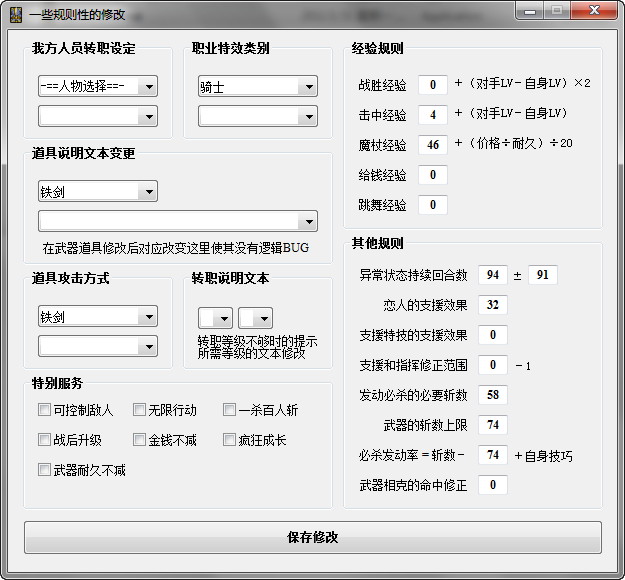
Task: Close the rule modification window
Action: [596, 10]
